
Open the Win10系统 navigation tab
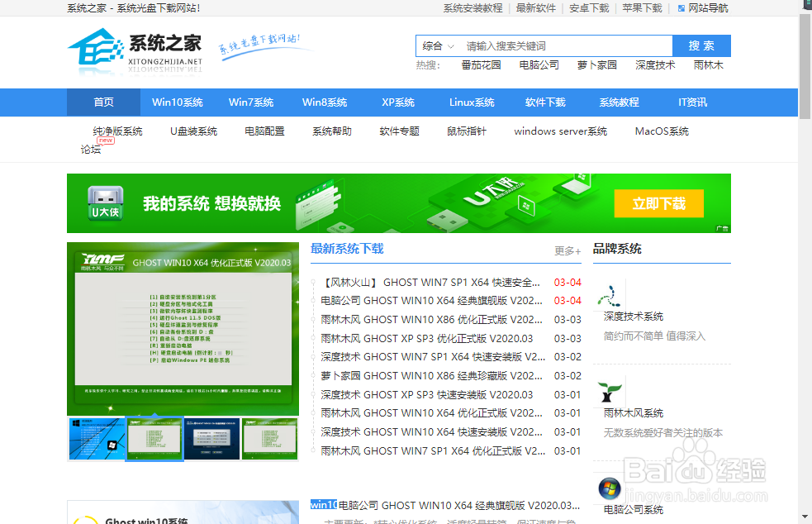click(x=178, y=102)
